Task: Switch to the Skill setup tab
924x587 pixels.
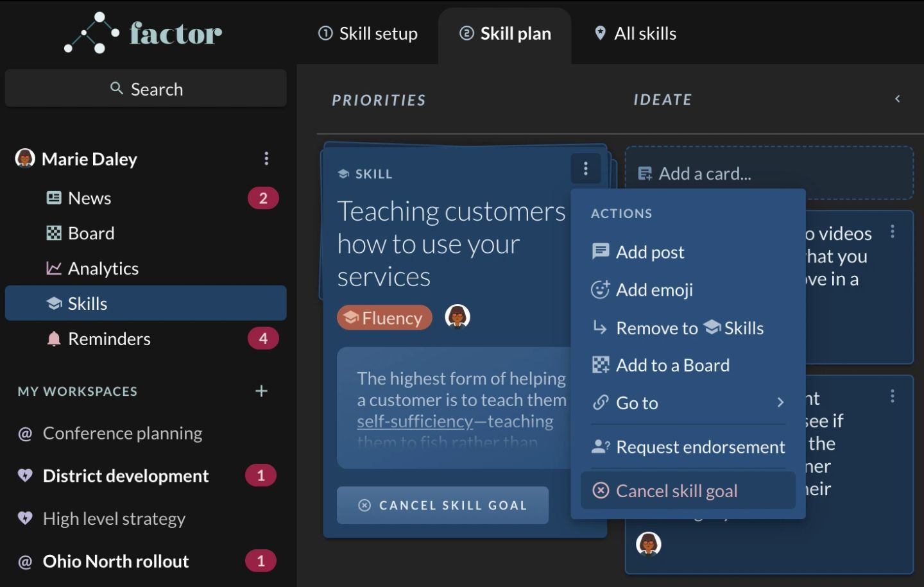Action: pyautogui.click(x=368, y=33)
